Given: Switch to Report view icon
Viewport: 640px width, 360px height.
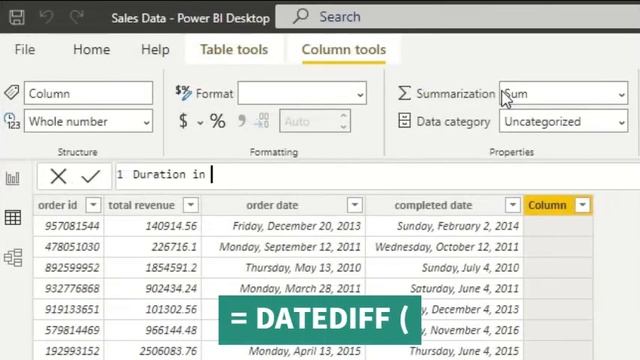Looking at the screenshot, I should pyautogui.click(x=13, y=178).
